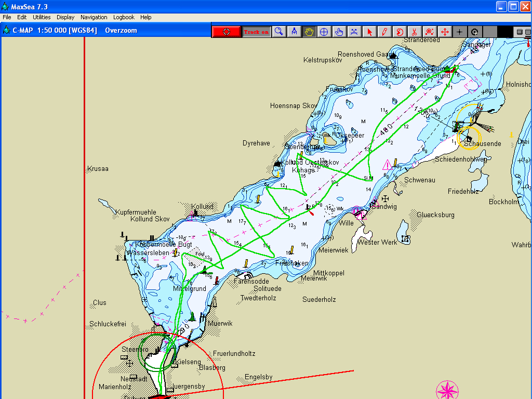Click the MaxSea icon in title bar
The image size is (532, 399).
[x=5, y=6]
